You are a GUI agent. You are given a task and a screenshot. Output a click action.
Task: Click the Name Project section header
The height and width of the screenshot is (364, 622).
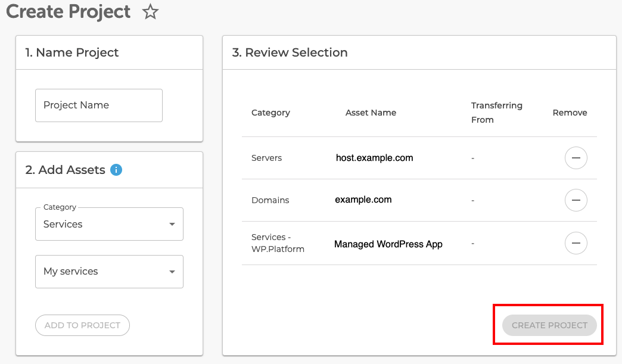click(72, 52)
